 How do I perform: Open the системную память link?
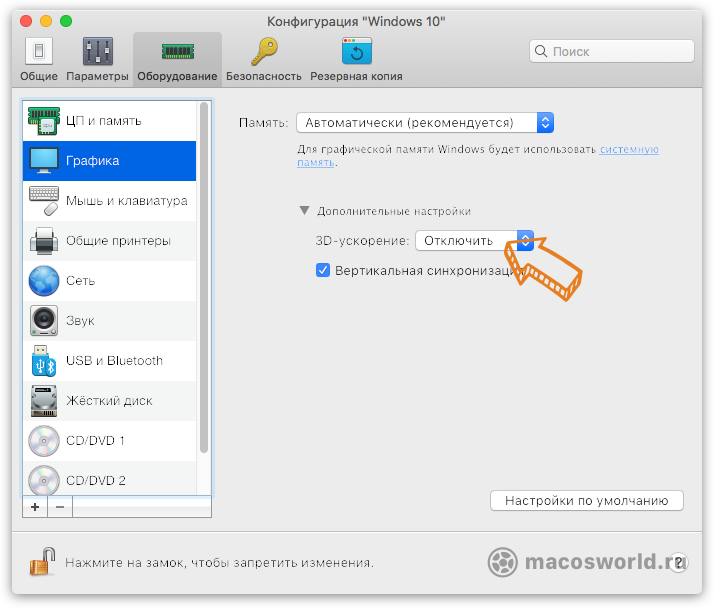tap(628, 149)
